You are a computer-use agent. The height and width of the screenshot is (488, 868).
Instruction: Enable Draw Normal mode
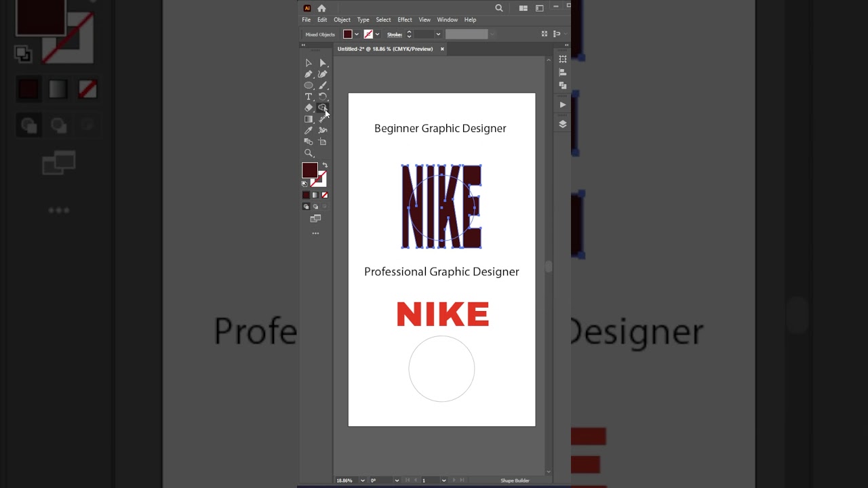(306, 207)
